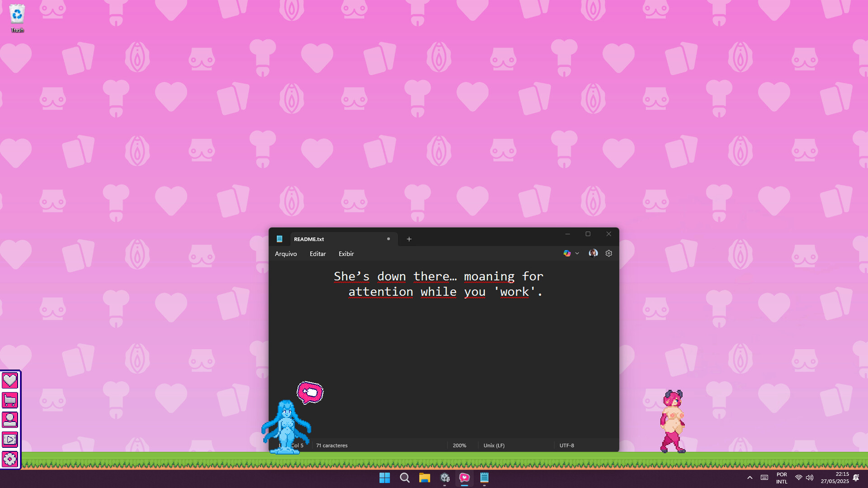Click the speech bubble above the slime girl
This screenshot has width=868, height=488.
(x=310, y=392)
